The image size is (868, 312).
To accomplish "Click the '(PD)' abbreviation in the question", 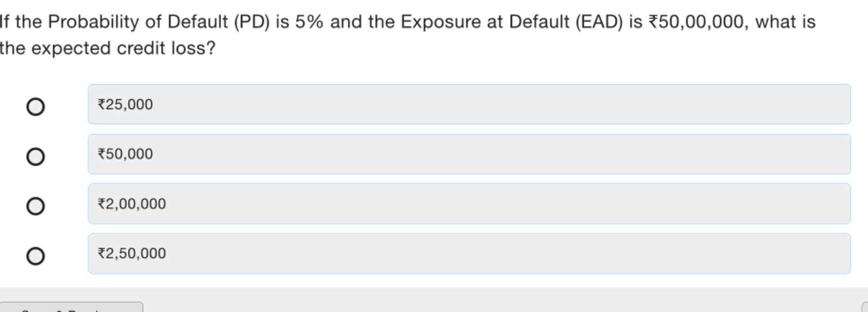I will (x=252, y=22).
